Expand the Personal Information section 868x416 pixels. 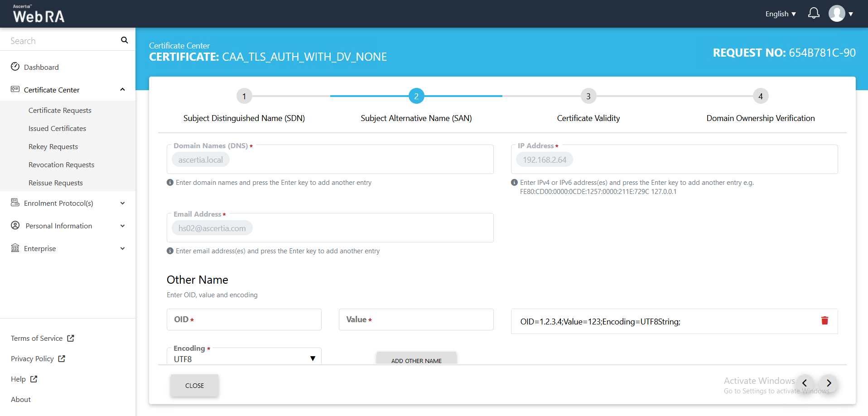click(122, 226)
